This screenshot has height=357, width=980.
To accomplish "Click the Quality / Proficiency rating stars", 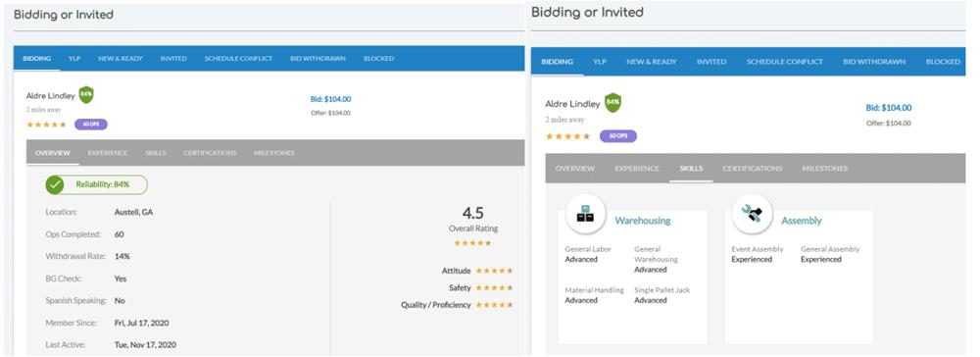I will [x=494, y=304].
